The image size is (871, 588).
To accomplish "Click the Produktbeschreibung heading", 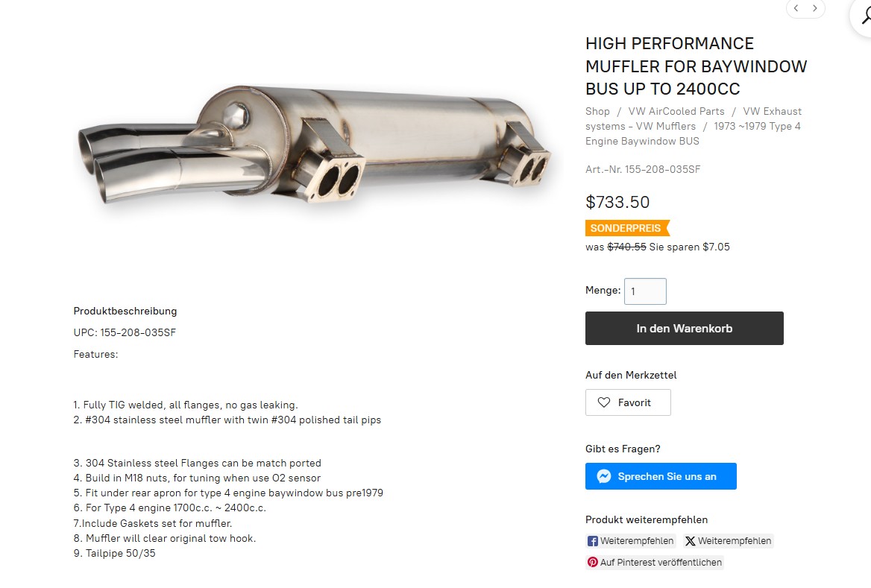I will [125, 311].
